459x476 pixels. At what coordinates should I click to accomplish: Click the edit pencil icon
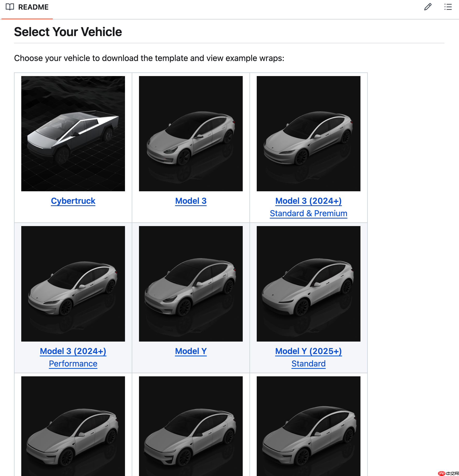428,7
